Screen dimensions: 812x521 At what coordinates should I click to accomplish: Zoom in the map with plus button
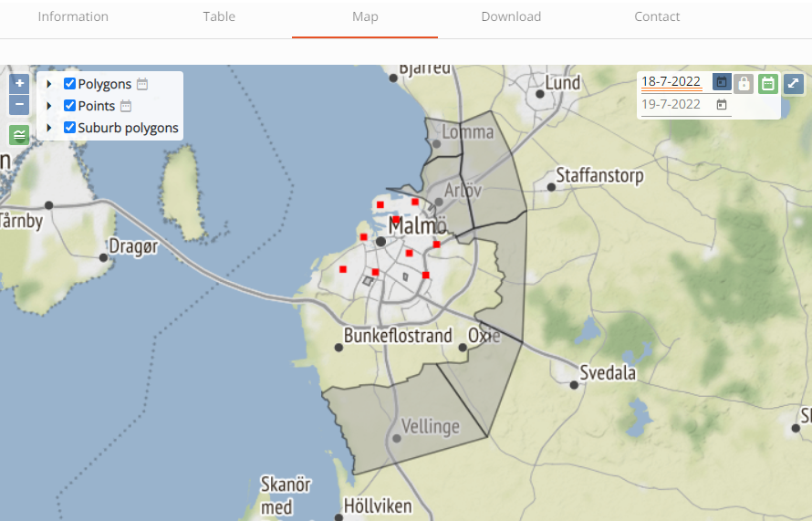(19, 83)
